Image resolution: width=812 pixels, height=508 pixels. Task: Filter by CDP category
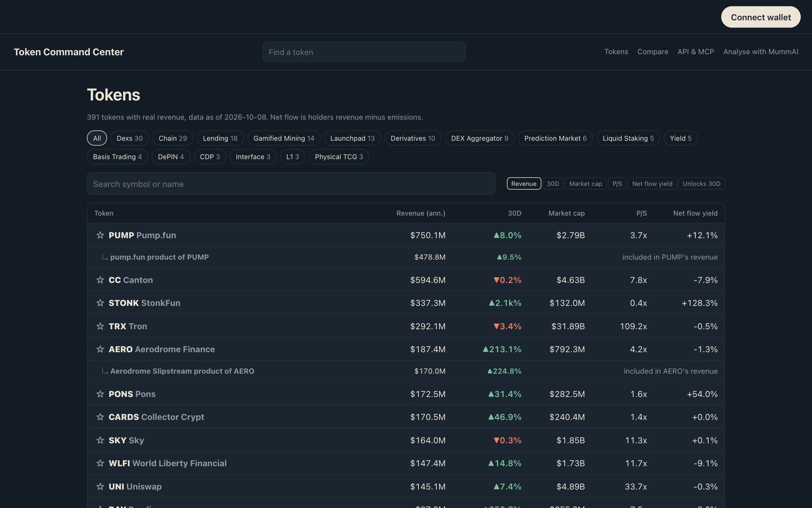tap(210, 157)
